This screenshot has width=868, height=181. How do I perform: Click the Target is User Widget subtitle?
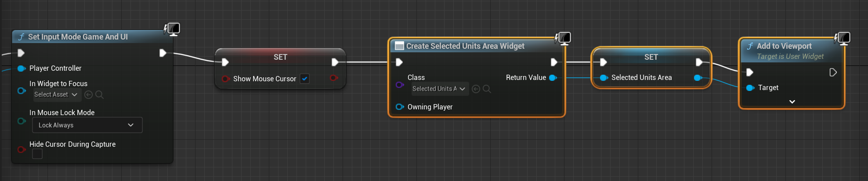point(790,56)
